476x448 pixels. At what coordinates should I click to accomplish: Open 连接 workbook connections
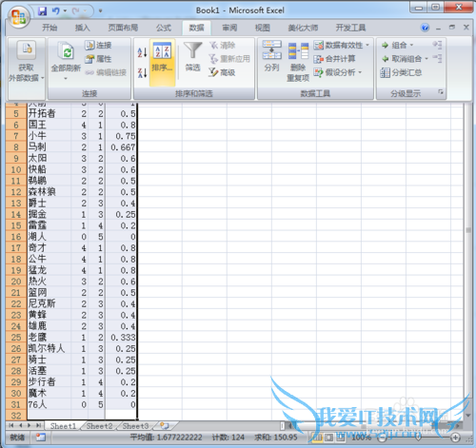pos(98,45)
